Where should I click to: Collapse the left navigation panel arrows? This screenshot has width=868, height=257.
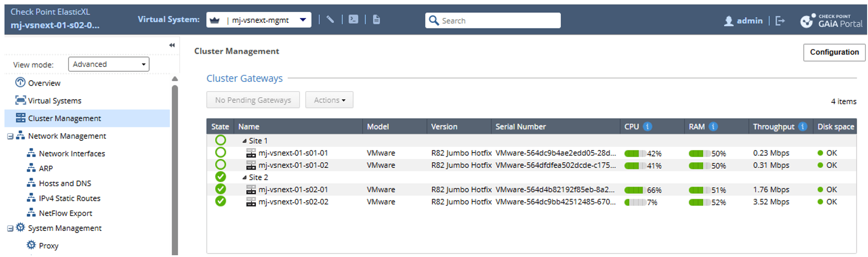[x=172, y=45]
